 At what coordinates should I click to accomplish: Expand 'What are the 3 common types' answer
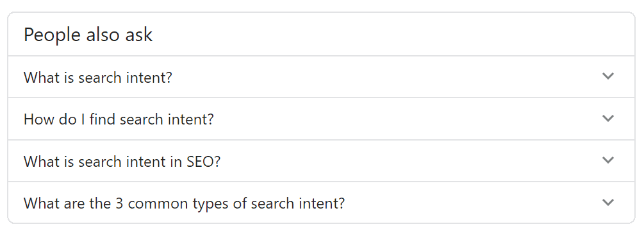(321, 203)
